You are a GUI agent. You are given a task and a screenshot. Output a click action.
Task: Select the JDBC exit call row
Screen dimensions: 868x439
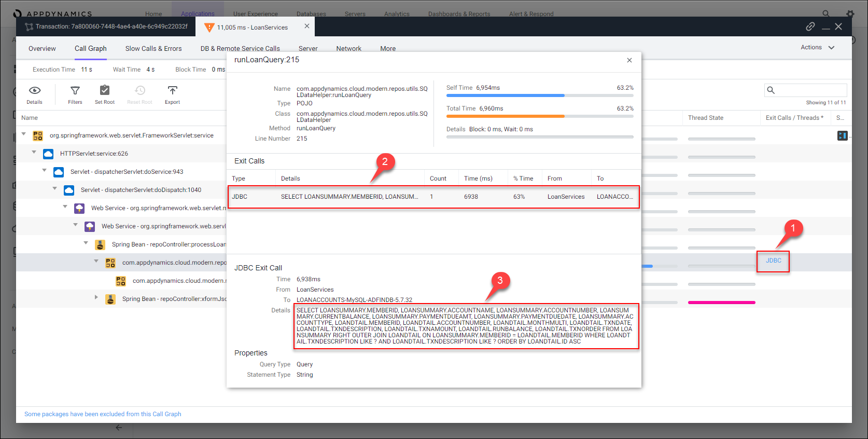[433, 197]
